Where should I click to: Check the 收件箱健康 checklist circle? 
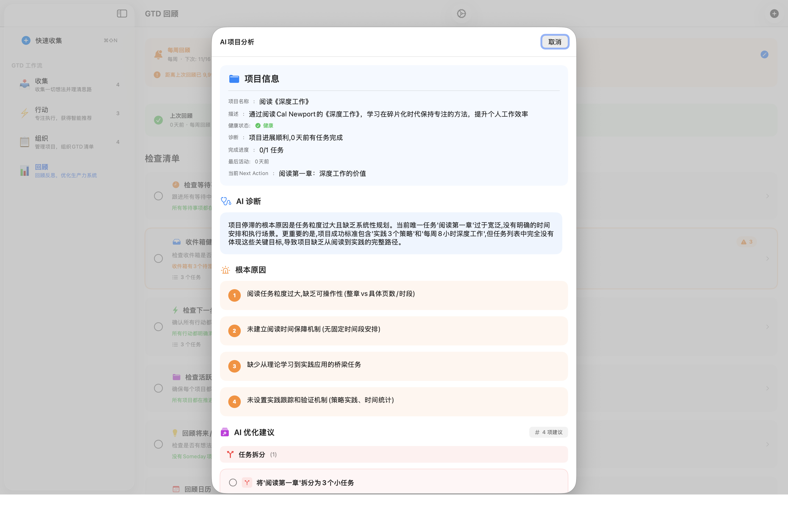[158, 258]
